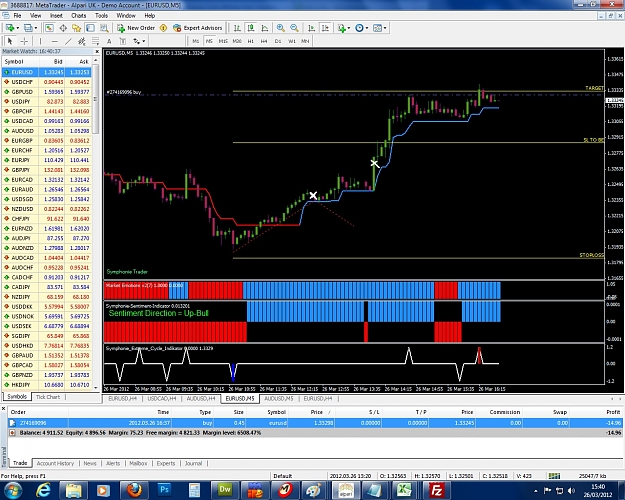Select the Vertical Line tool
Image resolution: width=625 pixels, height=500 pixels.
pyautogui.click(x=40, y=41)
